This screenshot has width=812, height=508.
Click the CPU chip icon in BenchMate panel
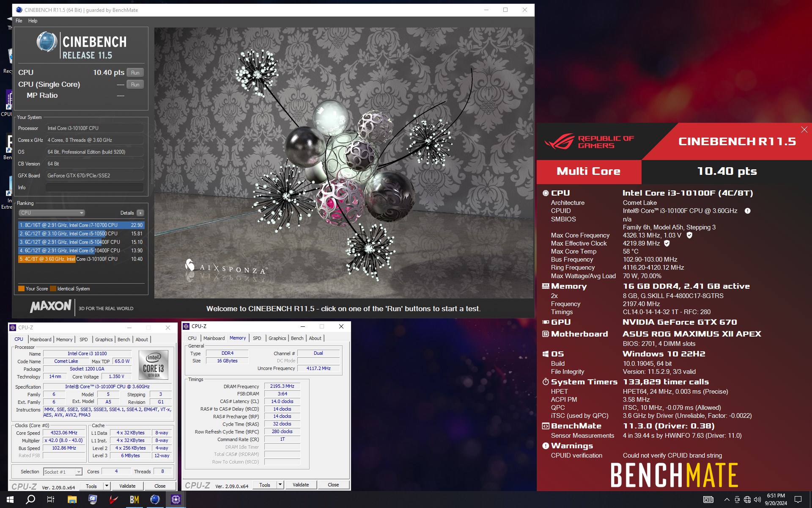[x=546, y=193]
